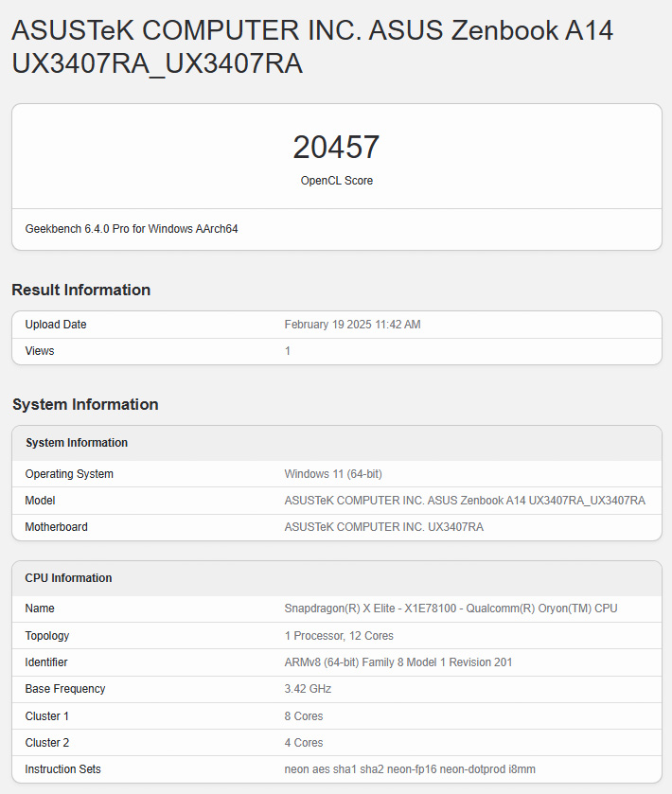The image size is (672, 794).
Task: Select the 1 Processor, 12 Cores value
Action: (x=339, y=636)
